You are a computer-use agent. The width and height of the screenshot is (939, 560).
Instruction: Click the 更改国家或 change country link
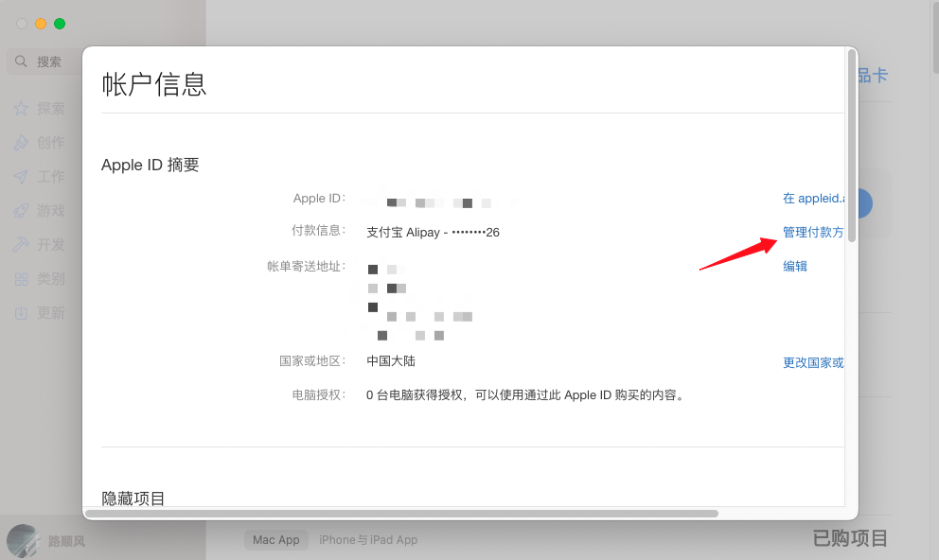[x=813, y=362]
